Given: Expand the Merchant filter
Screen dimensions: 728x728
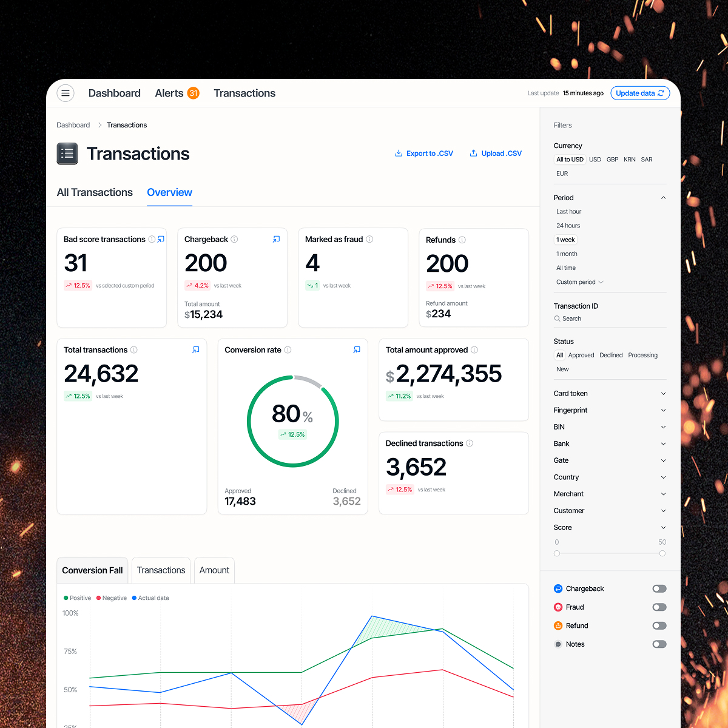Looking at the screenshot, I should tap(610, 494).
